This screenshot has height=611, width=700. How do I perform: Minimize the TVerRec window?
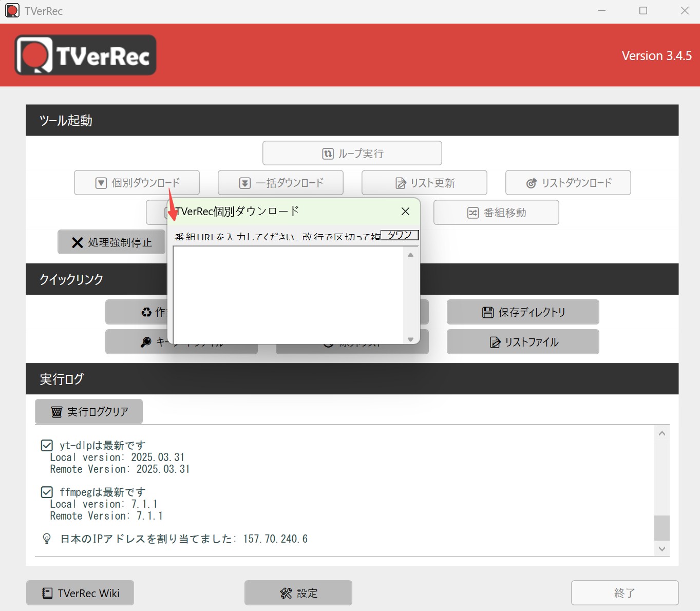602,11
